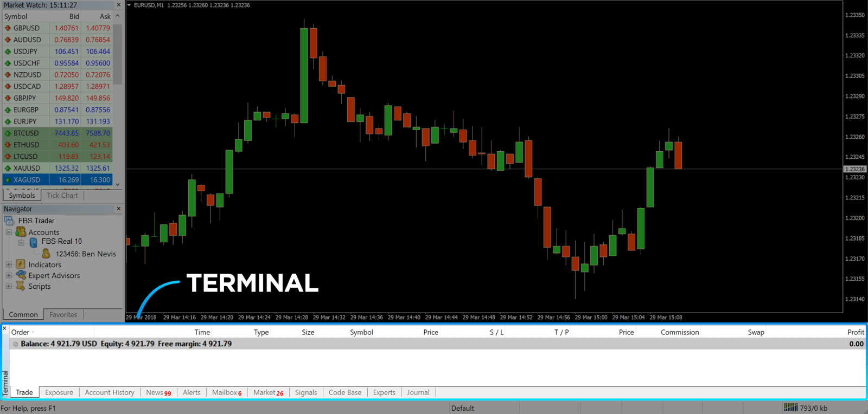Select the FBS-Real-10 server icon
This screenshot has height=414, width=868.
[x=34, y=242]
